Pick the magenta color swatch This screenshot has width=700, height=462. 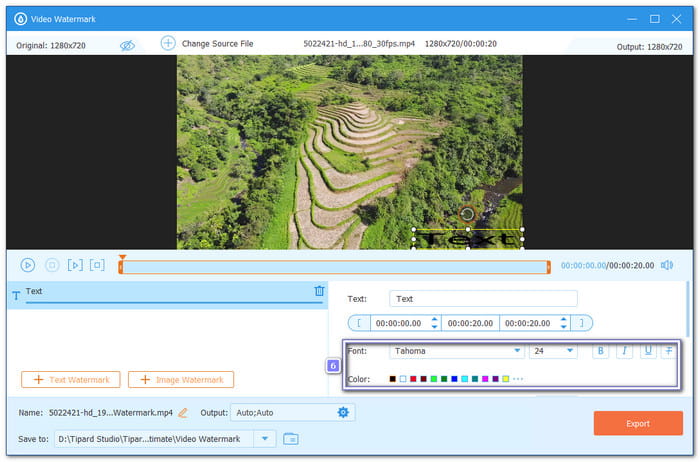tap(485, 379)
